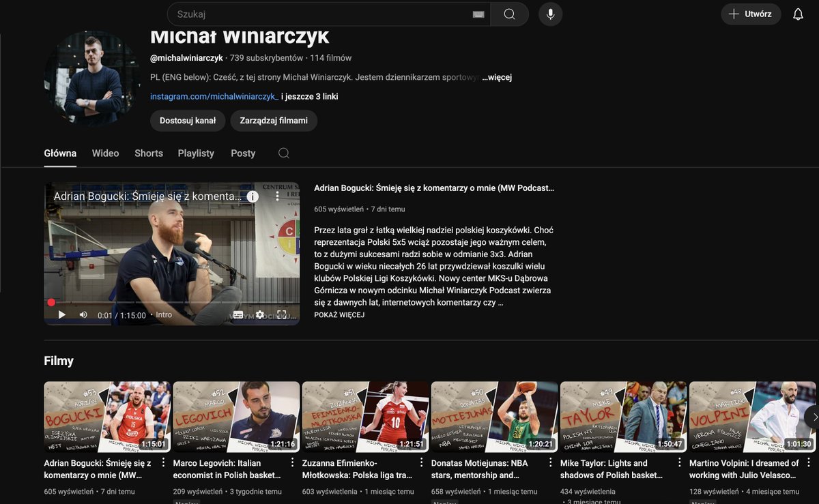This screenshot has height=504, width=819.
Task: Open the Volpini video thumbnail (1:01:30)
Action: (x=753, y=417)
